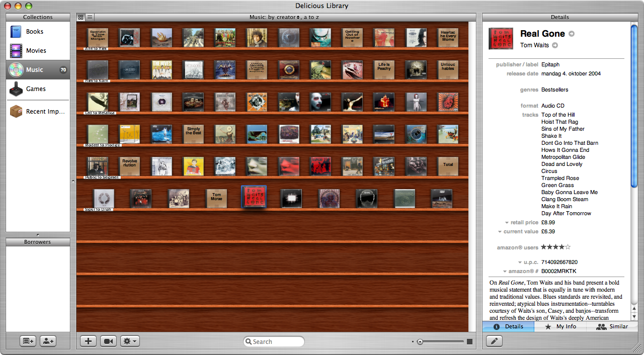This screenshot has width=644, height=355.
Task: Select the red Real Gone cover on shelf
Action: [254, 197]
